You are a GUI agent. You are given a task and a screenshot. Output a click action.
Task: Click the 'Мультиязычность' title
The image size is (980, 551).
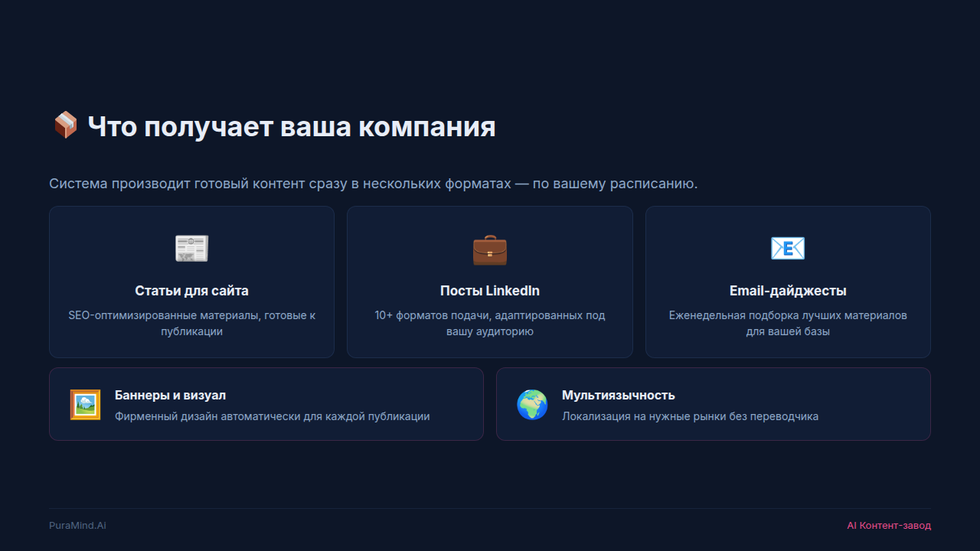pyautogui.click(x=618, y=395)
